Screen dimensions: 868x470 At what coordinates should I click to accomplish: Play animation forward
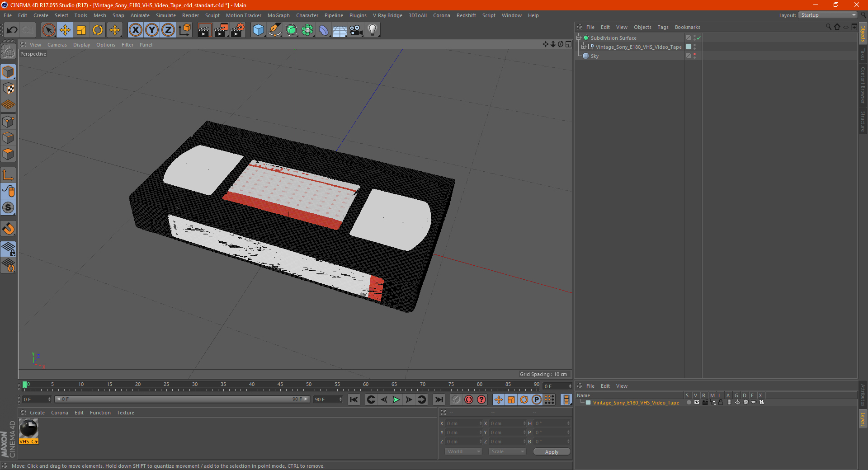click(x=396, y=399)
